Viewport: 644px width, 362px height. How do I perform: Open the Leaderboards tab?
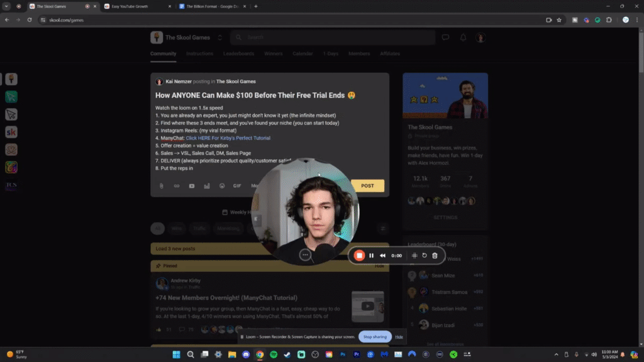click(238, 54)
